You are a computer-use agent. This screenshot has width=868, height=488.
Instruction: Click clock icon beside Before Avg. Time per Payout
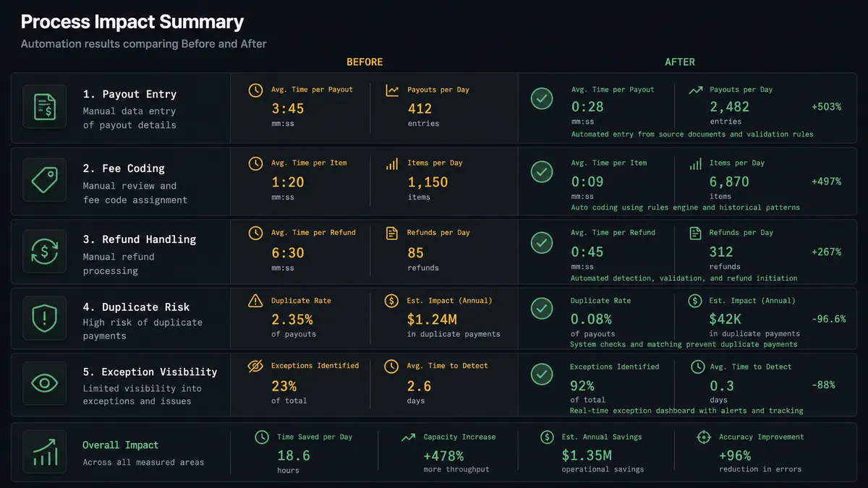tap(255, 90)
